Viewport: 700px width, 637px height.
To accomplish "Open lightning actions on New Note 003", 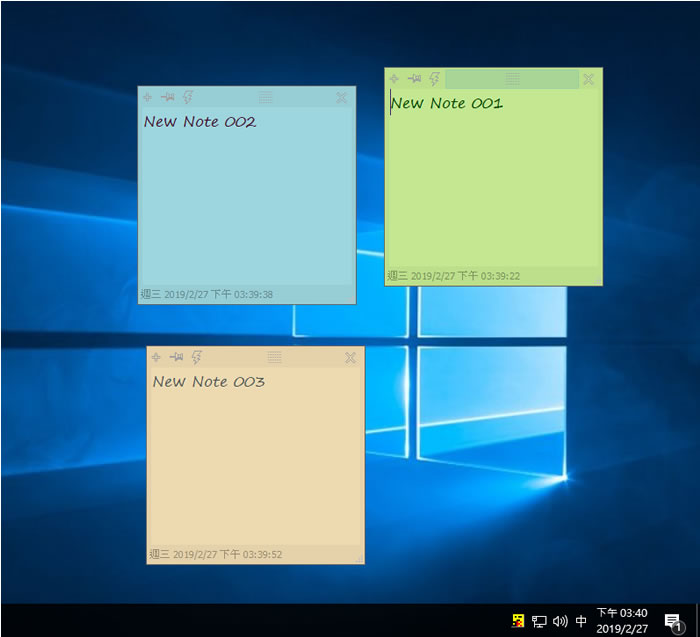I will pos(196,357).
